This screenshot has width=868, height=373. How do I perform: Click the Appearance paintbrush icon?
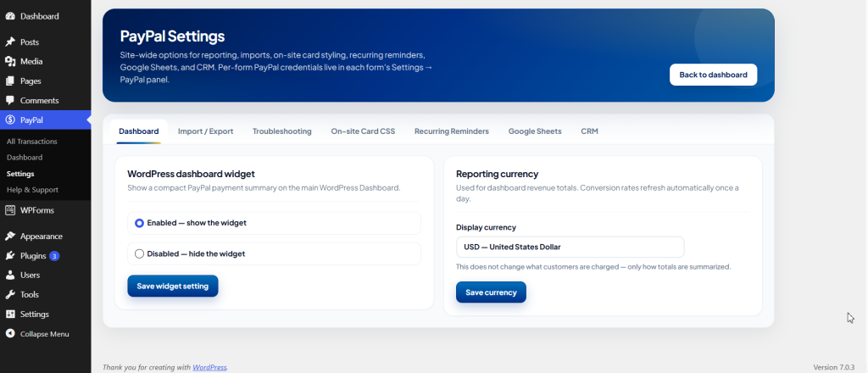coord(10,237)
